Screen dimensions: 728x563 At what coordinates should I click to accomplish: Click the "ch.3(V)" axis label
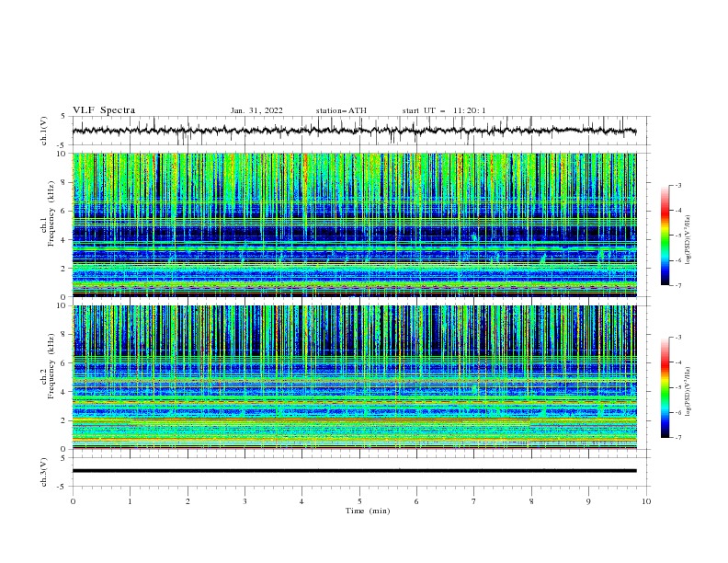44,472
